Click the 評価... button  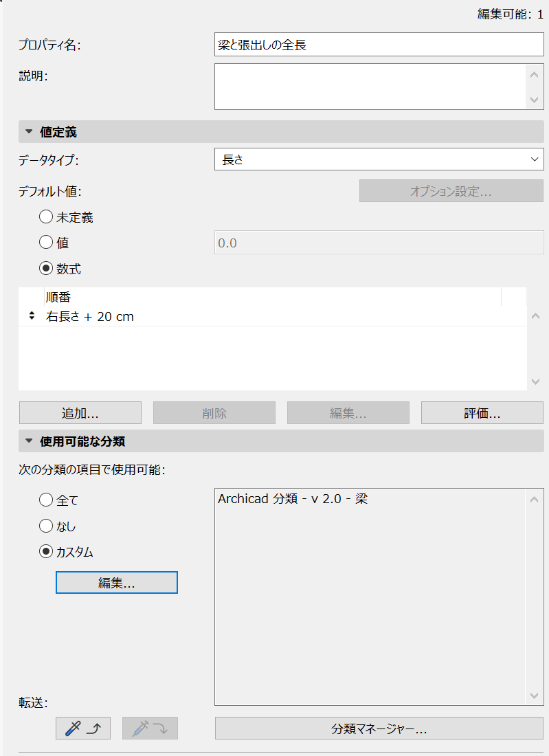(482, 413)
